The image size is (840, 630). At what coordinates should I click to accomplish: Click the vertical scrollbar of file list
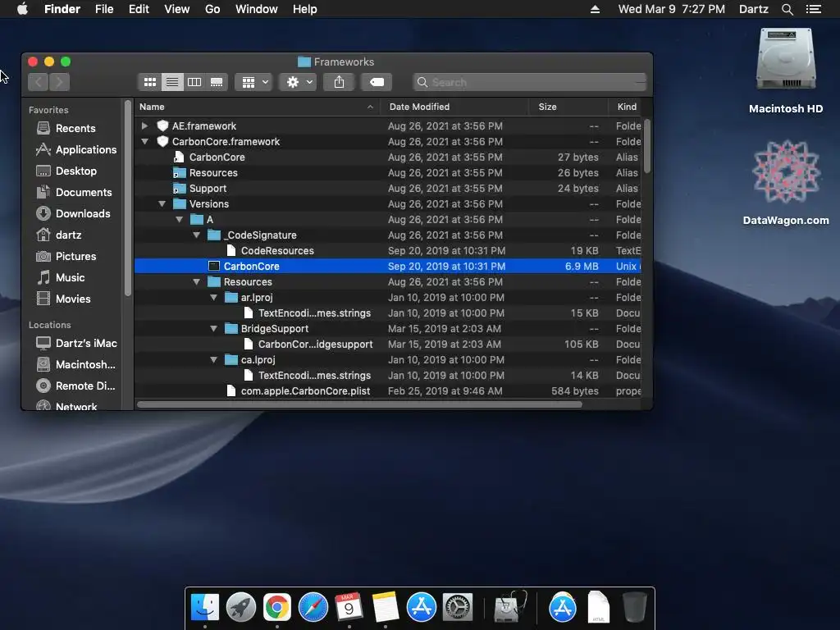click(x=647, y=146)
